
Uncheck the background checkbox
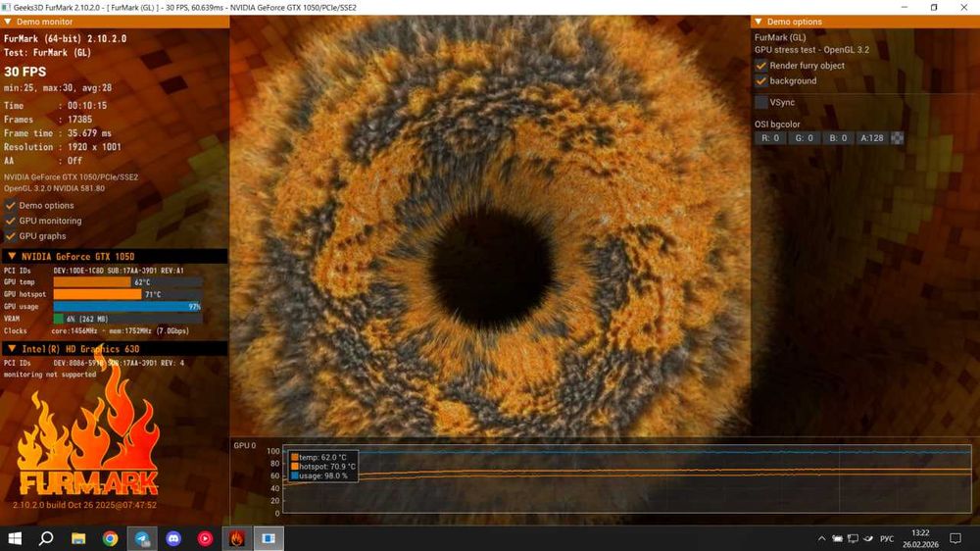click(x=760, y=80)
